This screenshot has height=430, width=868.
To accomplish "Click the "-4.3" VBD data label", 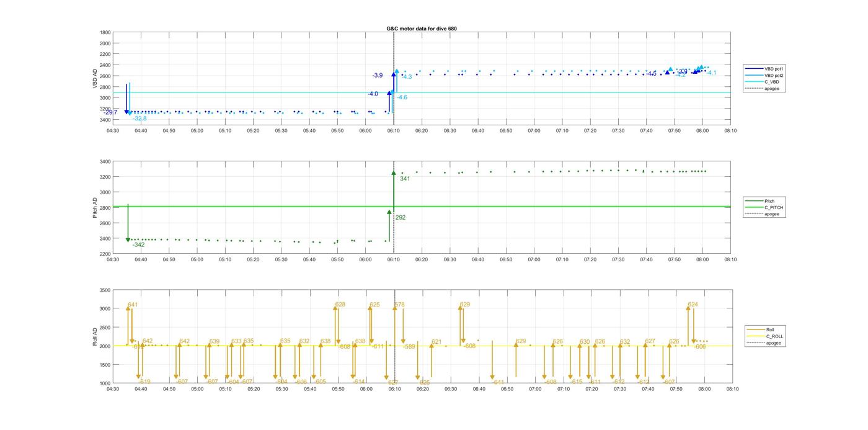I will (407, 77).
